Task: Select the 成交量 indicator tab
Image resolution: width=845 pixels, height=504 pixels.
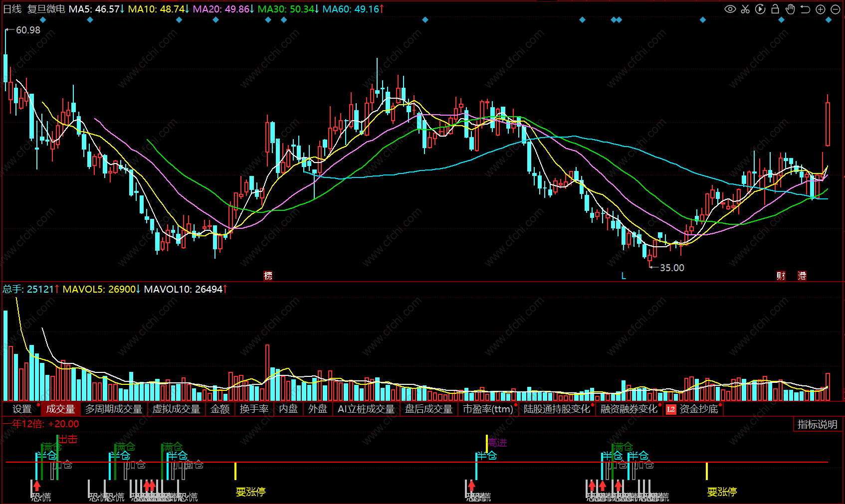Action: click(x=60, y=409)
